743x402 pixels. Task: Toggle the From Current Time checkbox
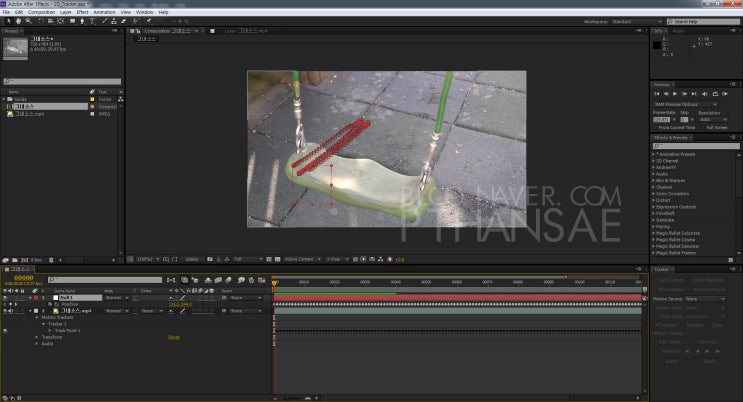(x=656, y=128)
